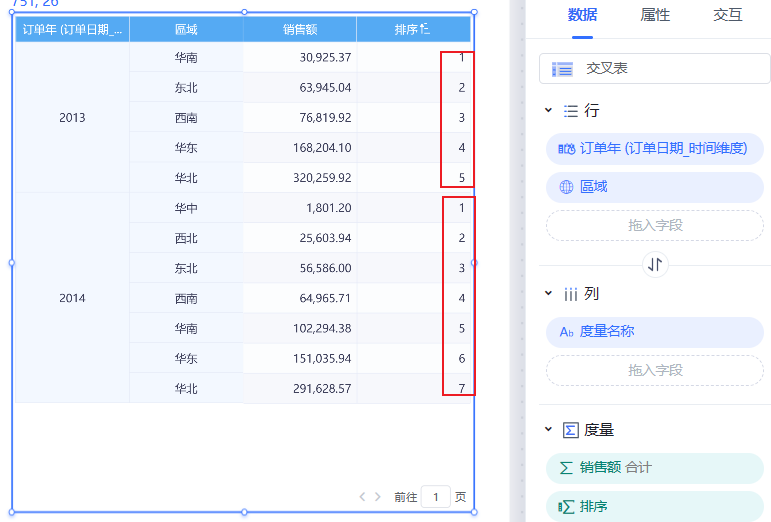
Task: Select the 订单年 (订单日期_时间维度) field pill
Action: click(x=654, y=148)
